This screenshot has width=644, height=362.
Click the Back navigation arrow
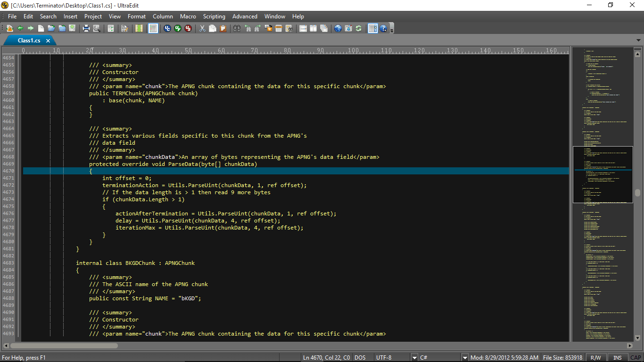(x=20, y=28)
